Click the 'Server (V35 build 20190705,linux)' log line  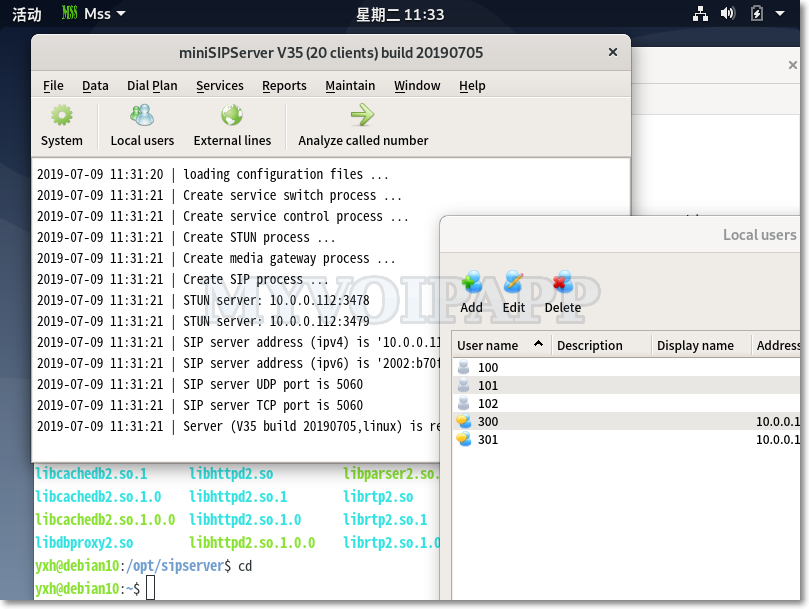click(x=238, y=426)
